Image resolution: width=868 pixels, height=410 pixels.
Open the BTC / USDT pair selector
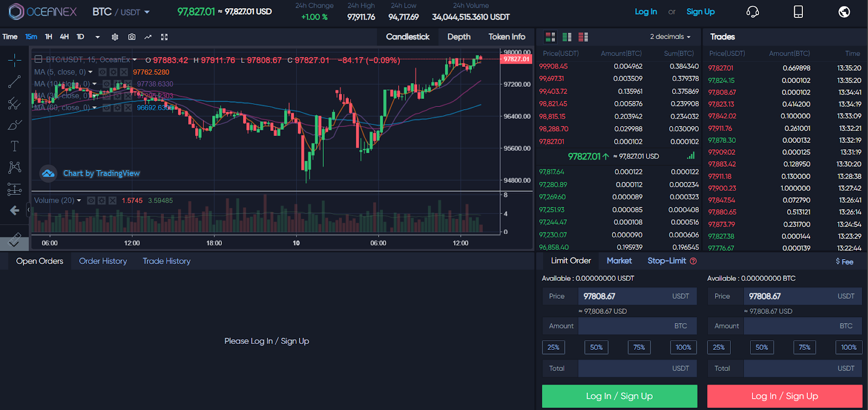click(120, 11)
